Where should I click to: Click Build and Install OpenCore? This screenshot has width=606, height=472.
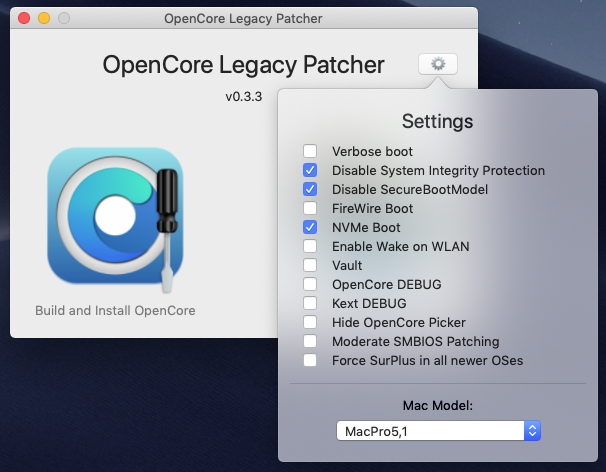pos(115,310)
